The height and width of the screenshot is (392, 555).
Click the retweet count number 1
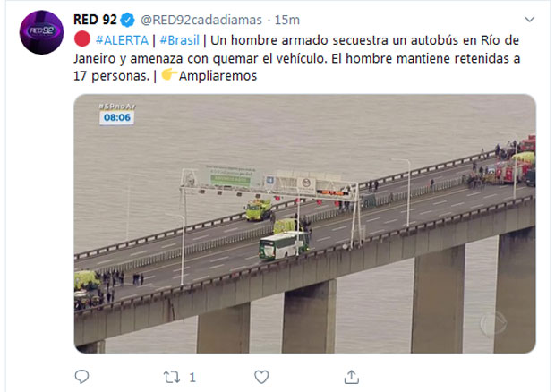(x=192, y=378)
